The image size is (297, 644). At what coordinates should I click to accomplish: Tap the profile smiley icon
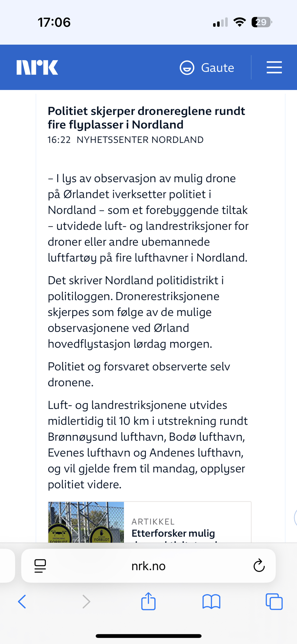click(187, 68)
